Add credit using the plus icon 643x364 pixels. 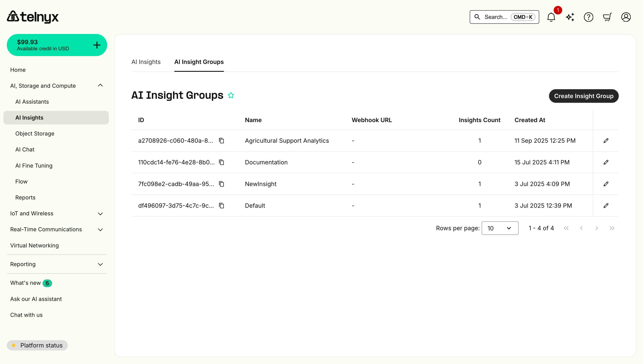point(97,45)
